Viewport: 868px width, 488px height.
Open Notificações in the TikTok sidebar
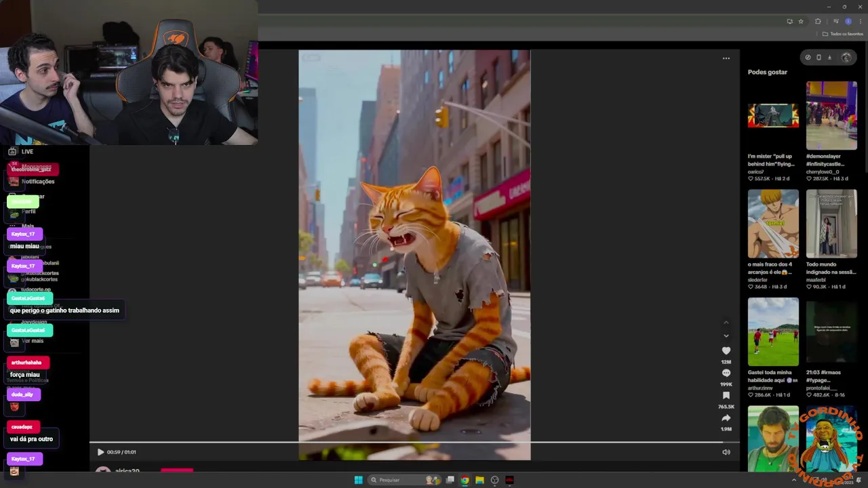(38, 182)
